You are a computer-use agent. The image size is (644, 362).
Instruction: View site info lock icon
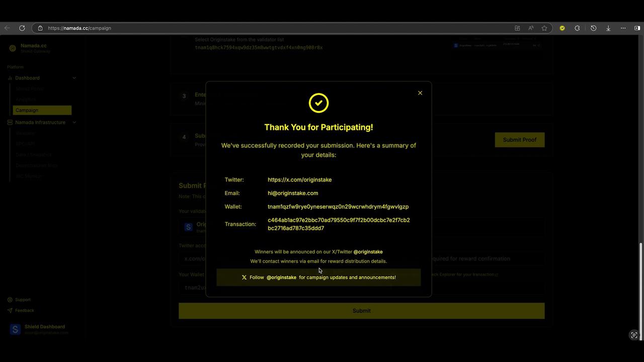point(40,28)
